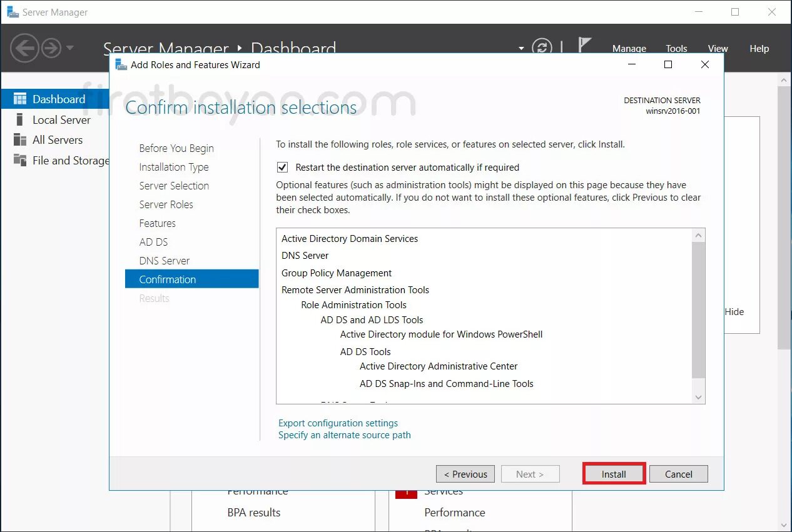The image size is (792, 532).
Task: Cancel the Add Roles wizard
Action: [x=678, y=474]
